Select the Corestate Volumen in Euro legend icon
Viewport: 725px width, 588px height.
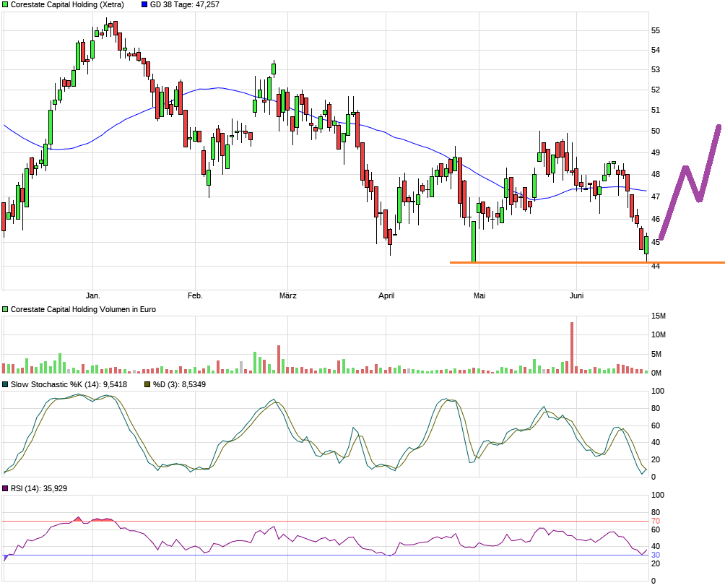click(5, 308)
